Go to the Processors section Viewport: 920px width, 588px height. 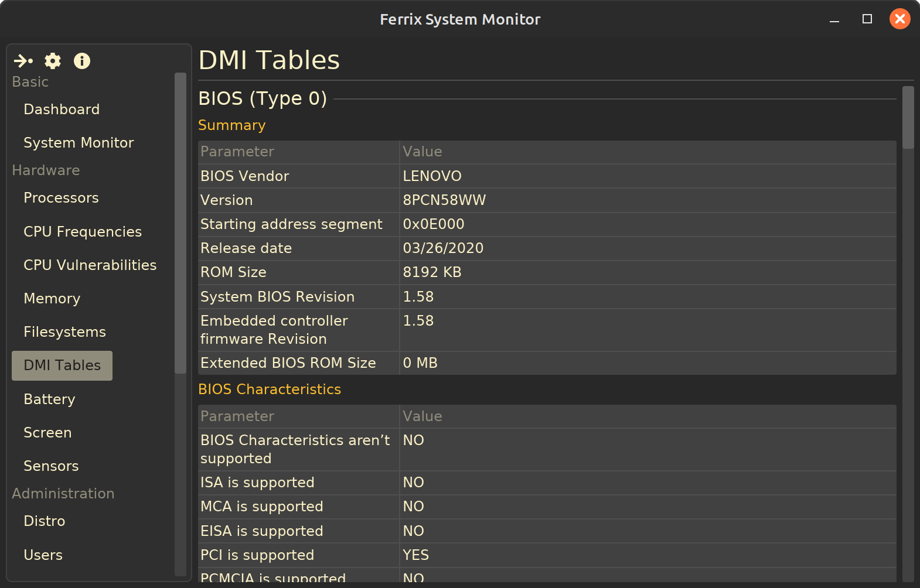click(x=61, y=198)
